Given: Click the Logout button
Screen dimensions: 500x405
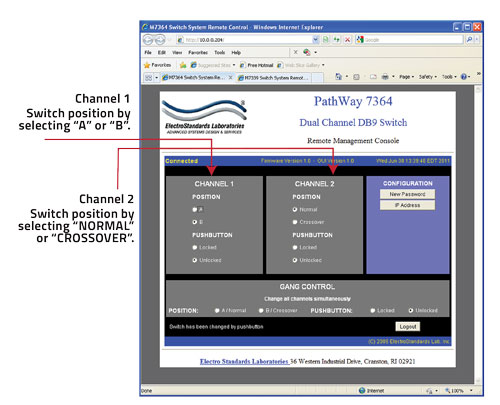Looking at the screenshot, I should click(x=408, y=327).
